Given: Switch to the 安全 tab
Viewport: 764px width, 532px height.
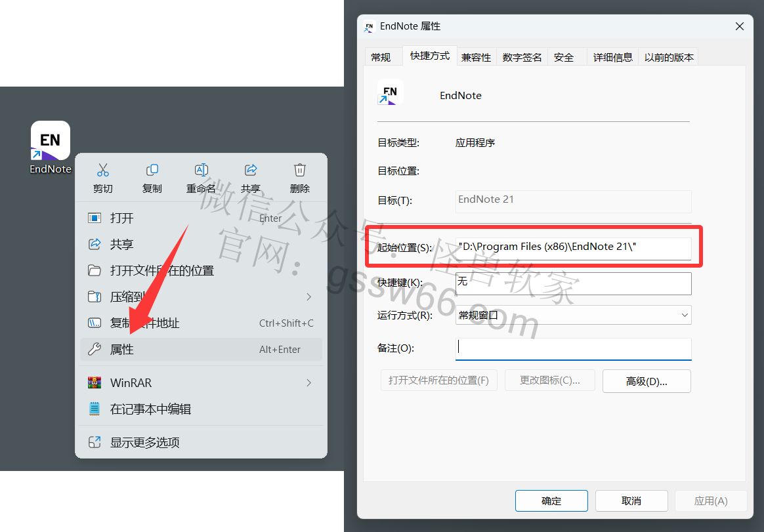Looking at the screenshot, I should coord(564,58).
